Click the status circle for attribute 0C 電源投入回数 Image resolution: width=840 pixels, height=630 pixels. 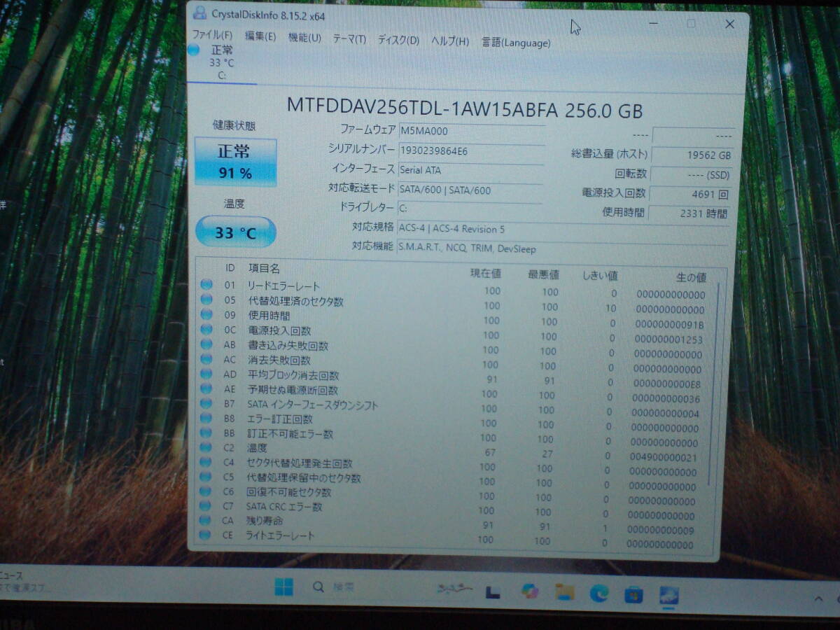click(206, 329)
